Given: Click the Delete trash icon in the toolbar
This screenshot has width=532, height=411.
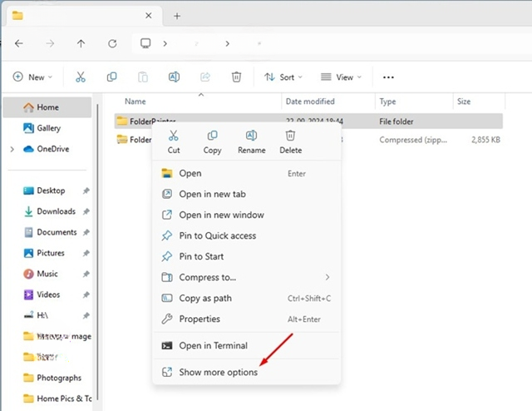Looking at the screenshot, I should click(236, 77).
